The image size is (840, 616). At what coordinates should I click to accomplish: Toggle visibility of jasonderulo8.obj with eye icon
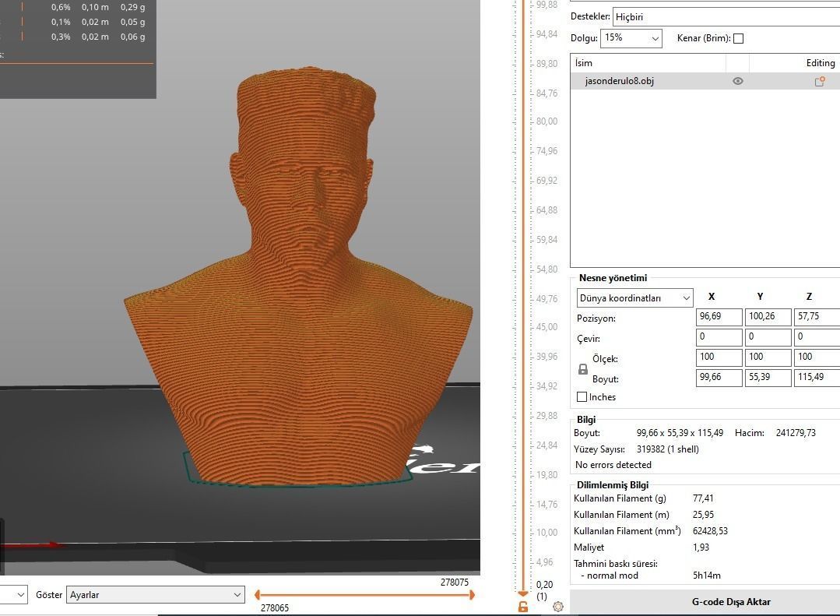coord(737,80)
